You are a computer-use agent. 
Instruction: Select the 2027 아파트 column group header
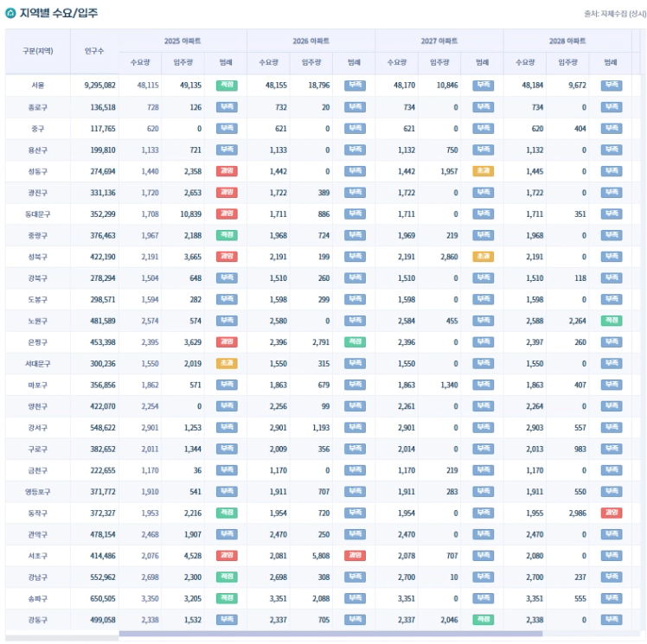(x=439, y=41)
